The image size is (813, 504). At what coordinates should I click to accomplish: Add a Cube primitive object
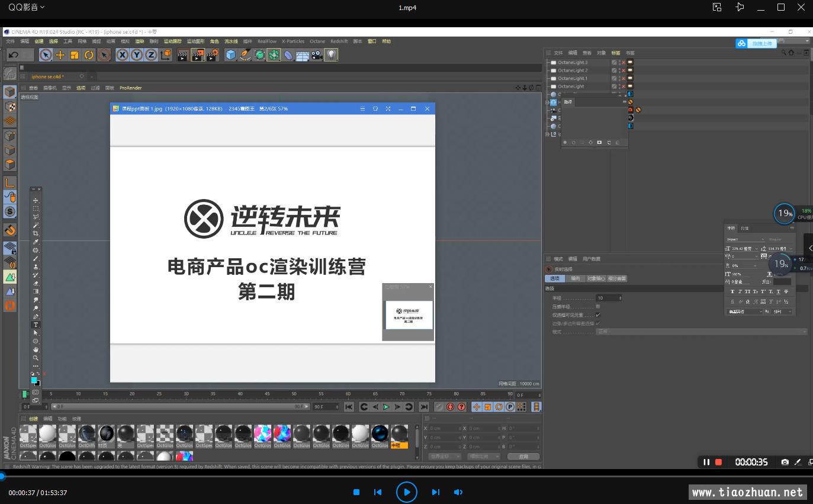coord(230,55)
